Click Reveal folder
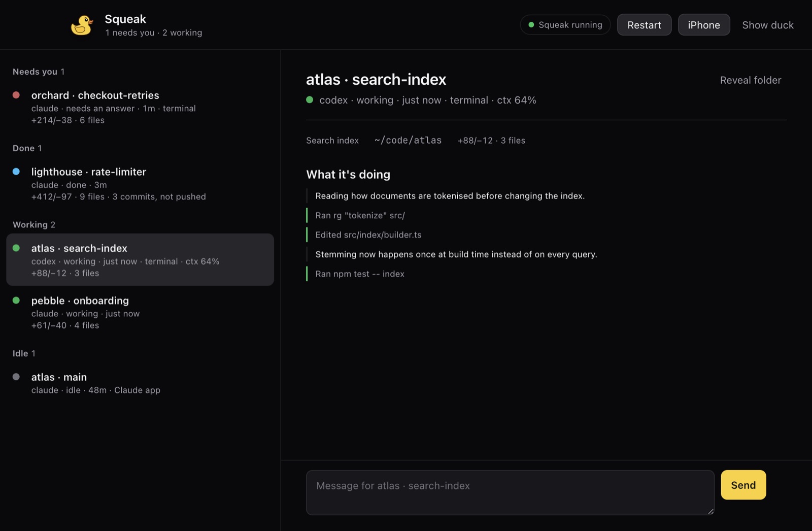Image resolution: width=812 pixels, height=531 pixels. [751, 80]
